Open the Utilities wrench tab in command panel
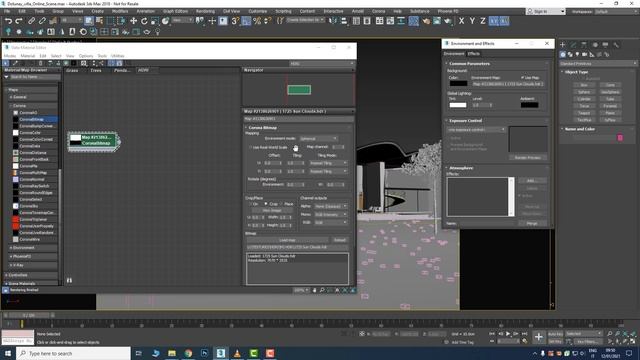640x360 pixels. pos(616,44)
